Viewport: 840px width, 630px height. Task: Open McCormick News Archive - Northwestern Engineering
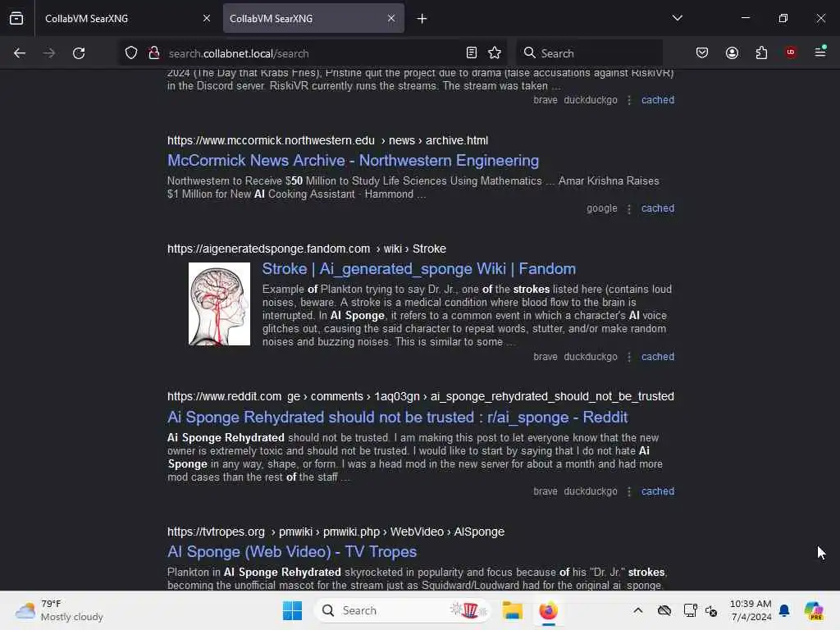[x=353, y=161]
